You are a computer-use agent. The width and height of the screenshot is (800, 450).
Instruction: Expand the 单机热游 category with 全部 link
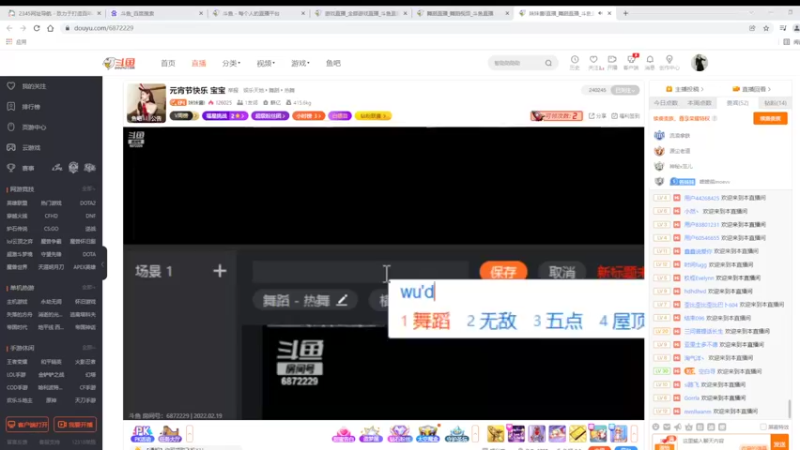click(89, 288)
